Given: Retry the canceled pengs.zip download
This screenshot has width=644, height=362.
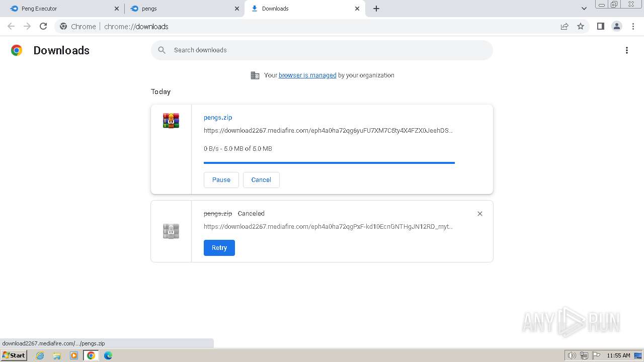Looking at the screenshot, I should coord(219,248).
